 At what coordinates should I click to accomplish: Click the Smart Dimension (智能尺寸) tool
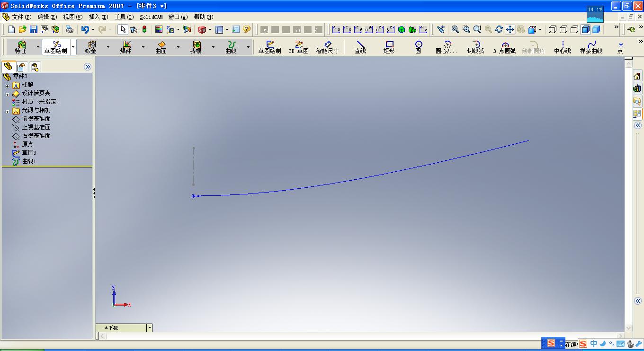(327, 47)
